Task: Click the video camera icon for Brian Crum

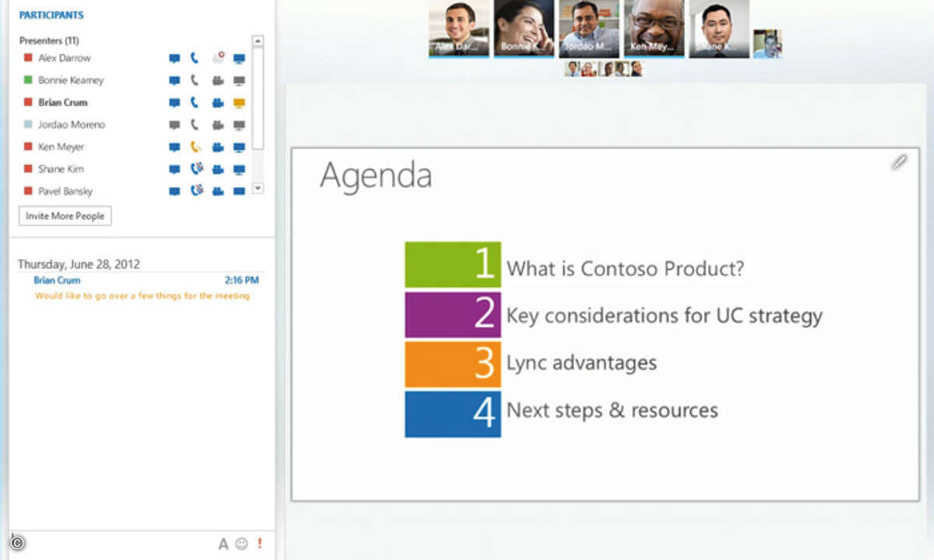Action: (x=218, y=103)
